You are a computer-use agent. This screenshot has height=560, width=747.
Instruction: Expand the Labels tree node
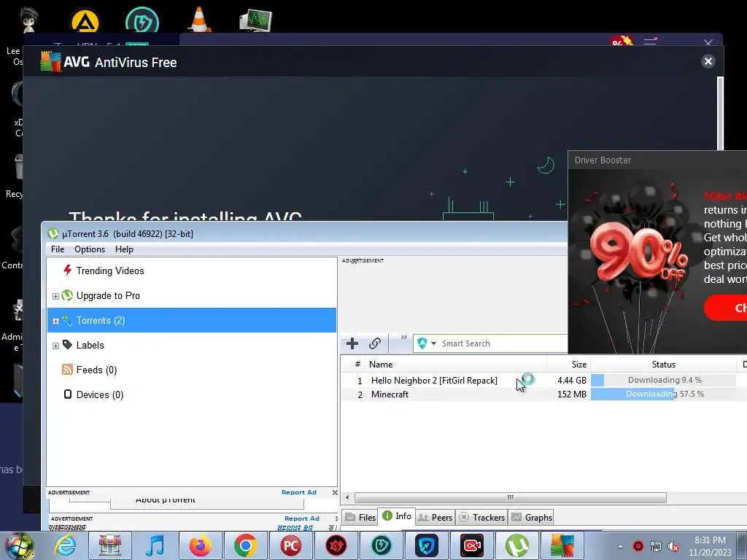coord(55,346)
